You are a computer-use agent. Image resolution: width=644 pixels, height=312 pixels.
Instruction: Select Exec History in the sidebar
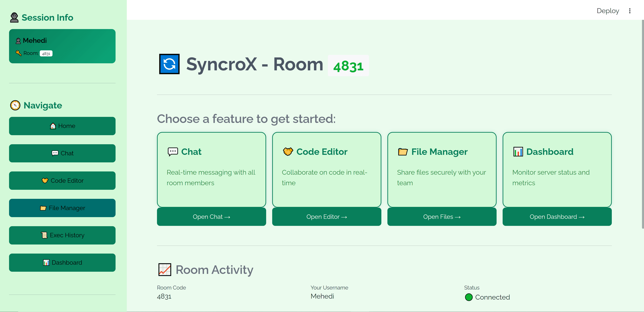click(x=62, y=235)
